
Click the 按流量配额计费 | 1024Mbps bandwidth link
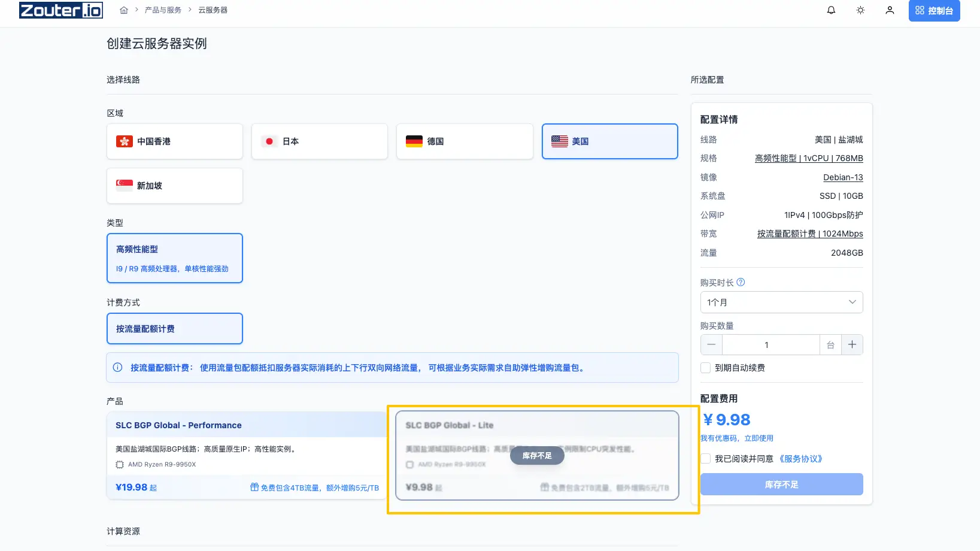(810, 234)
